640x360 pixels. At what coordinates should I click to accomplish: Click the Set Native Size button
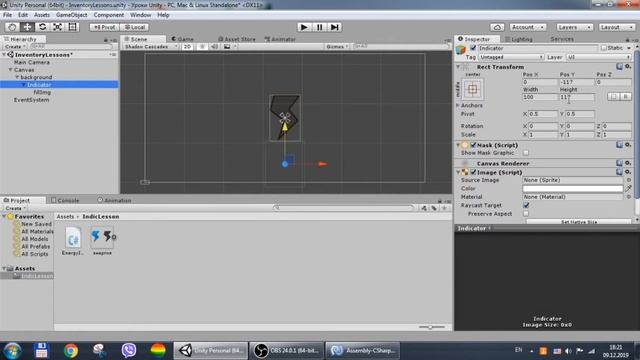(579, 222)
